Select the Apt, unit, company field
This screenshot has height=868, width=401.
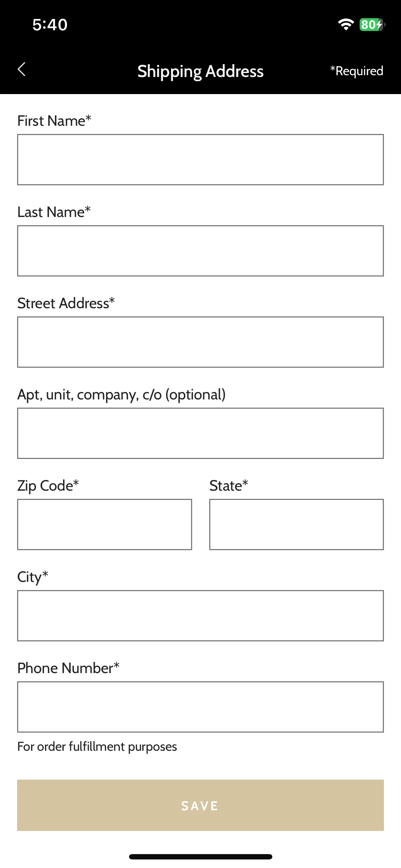point(200,433)
